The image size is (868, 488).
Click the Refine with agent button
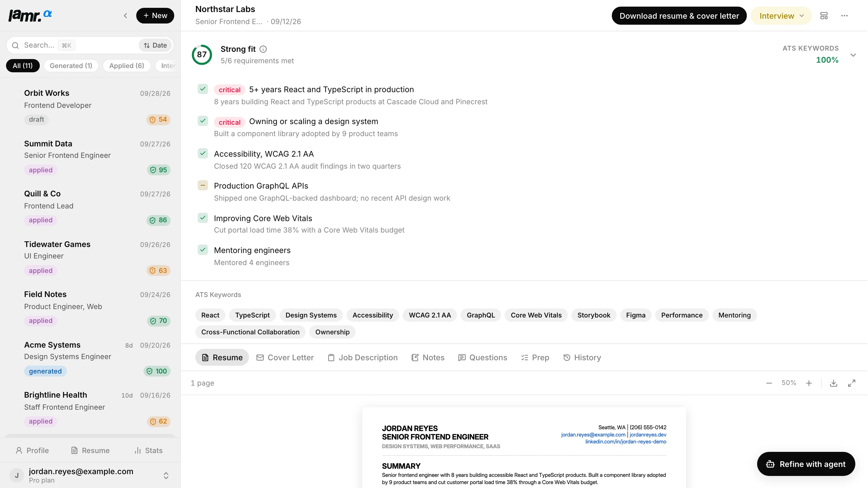806,464
